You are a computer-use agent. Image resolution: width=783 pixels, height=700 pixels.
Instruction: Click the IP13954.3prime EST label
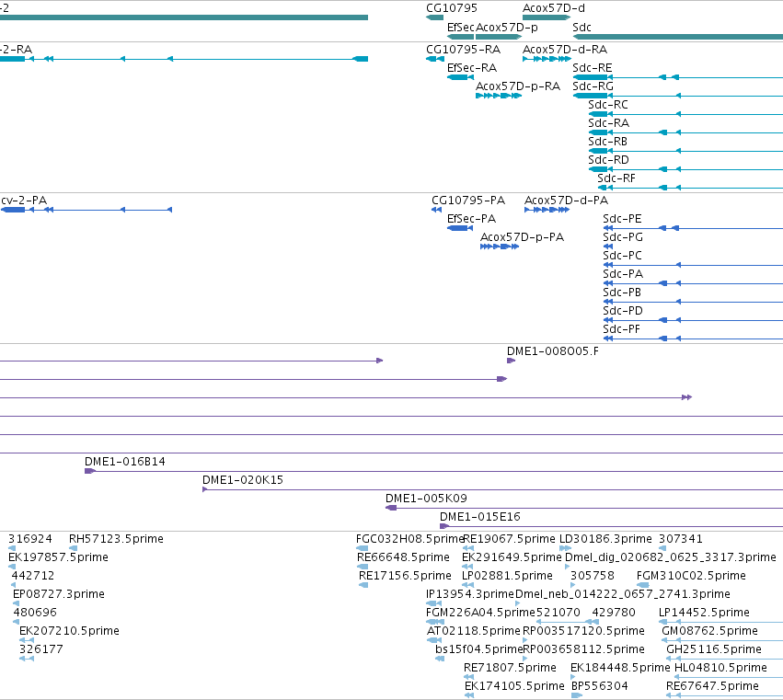tap(469, 594)
